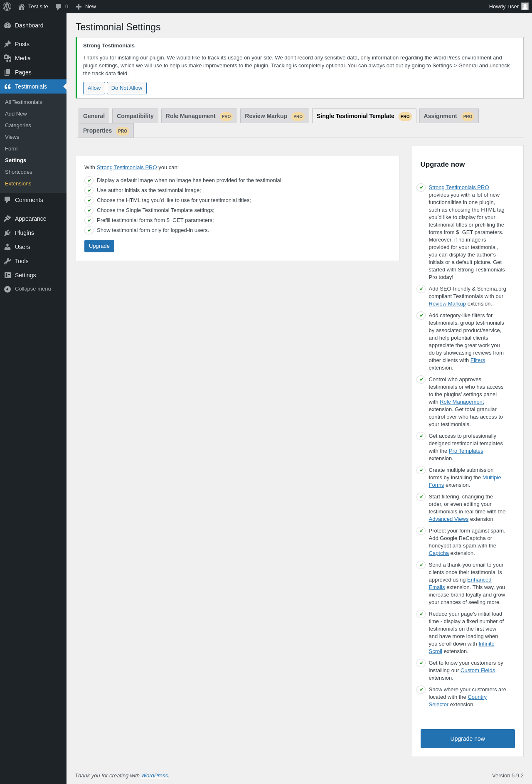Screen dimensions: 532x784
Task: Follow the Review Markup extension link
Action: point(447,304)
